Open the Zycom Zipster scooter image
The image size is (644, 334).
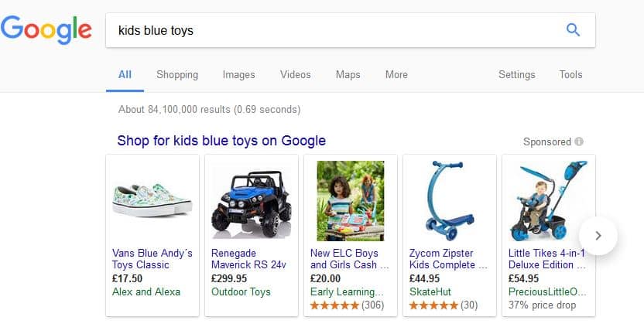tap(450, 201)
